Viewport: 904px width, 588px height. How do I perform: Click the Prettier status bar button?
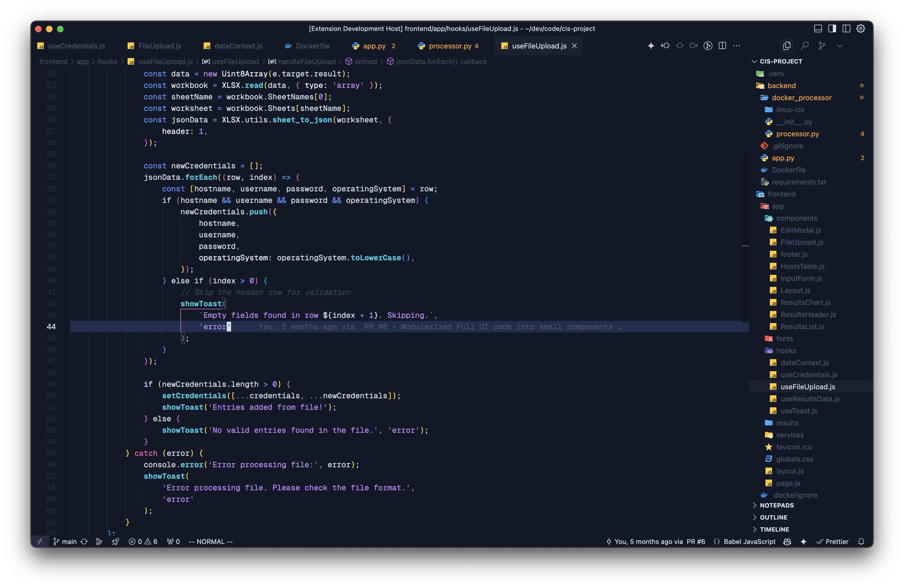tap(833, 542)
